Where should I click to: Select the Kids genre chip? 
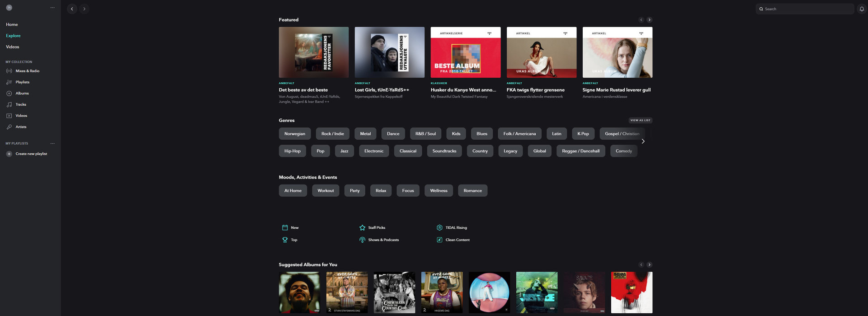click(456, 134)
